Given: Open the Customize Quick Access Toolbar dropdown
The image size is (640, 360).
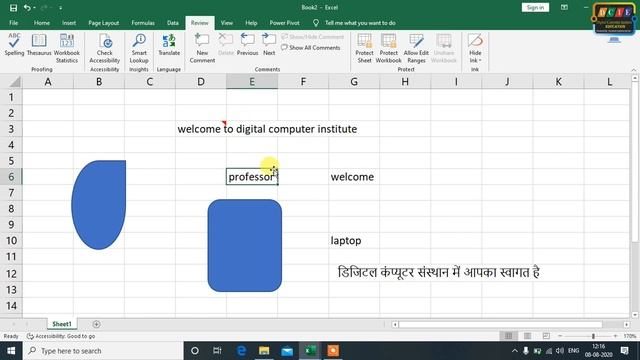Looking at the screenshot, I should (60, 8).
